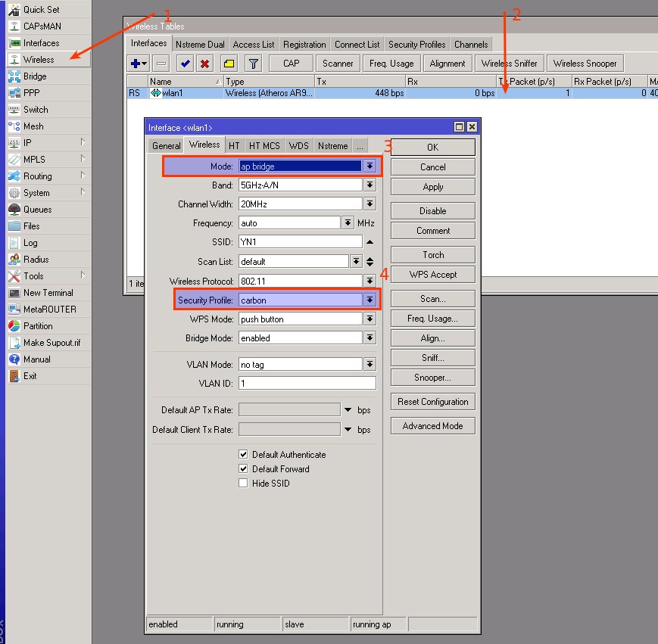Click the blue plus add interface icon
Viewport: 658px width, 644px height.
click(136, 64)
